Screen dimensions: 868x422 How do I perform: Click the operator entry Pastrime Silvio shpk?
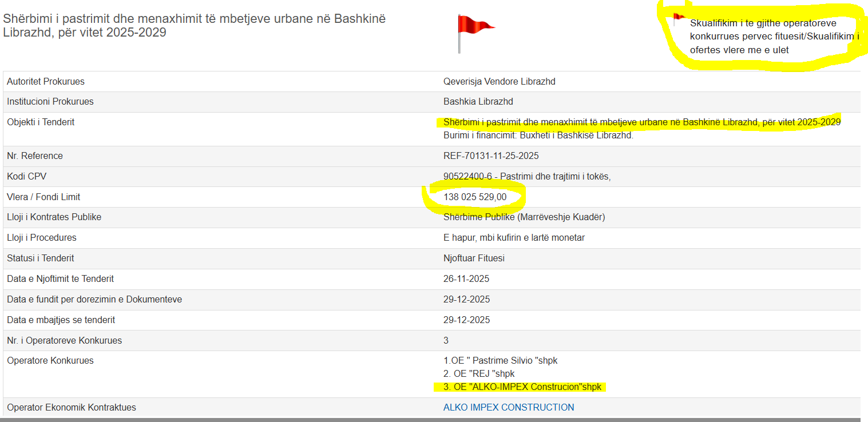500,361
